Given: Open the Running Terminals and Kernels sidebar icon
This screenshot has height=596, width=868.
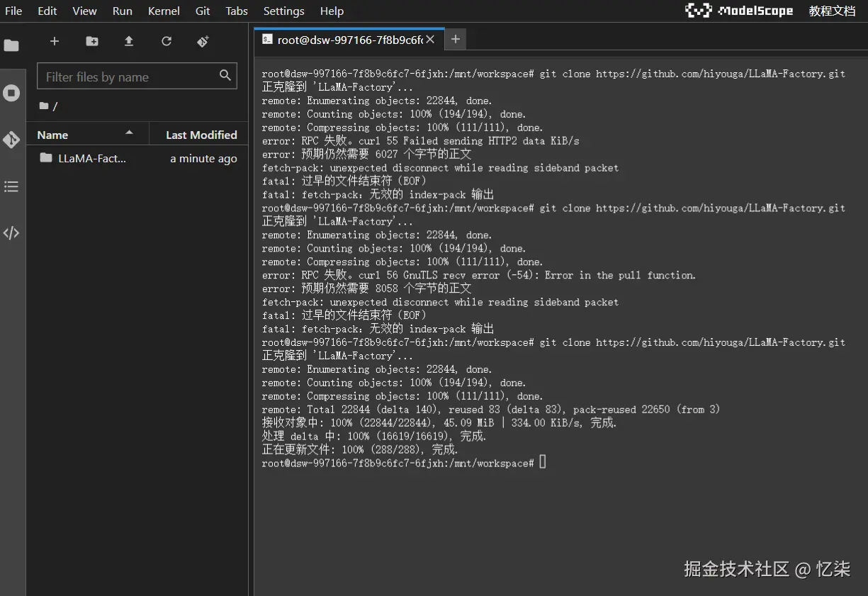Looking at the screenshot, I should (11, 93).
